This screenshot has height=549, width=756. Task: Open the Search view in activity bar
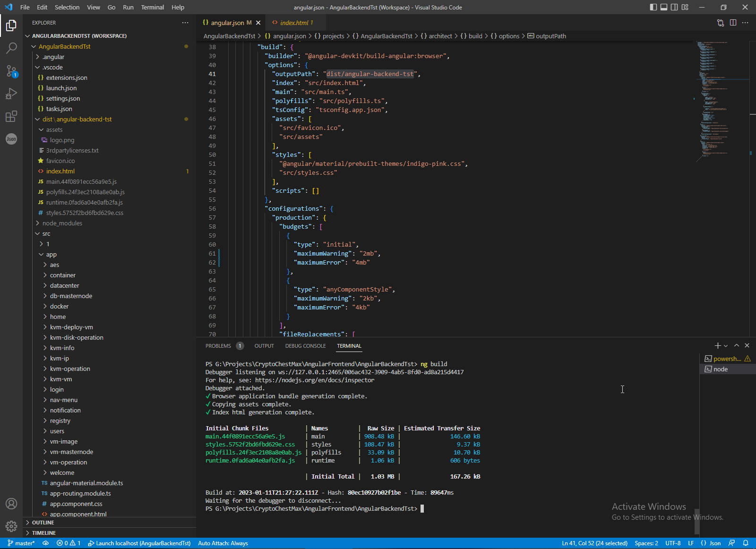[x=11, y=48]
